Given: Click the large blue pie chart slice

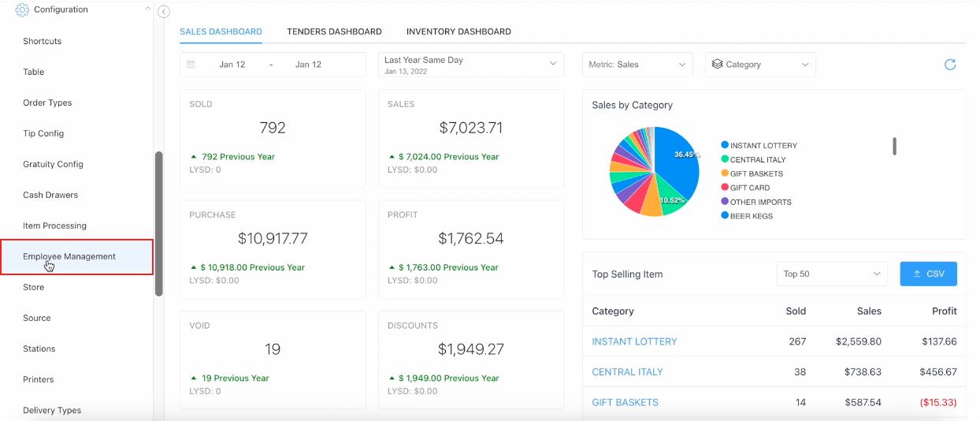Looking at the screenshot, I should (676, 162).
